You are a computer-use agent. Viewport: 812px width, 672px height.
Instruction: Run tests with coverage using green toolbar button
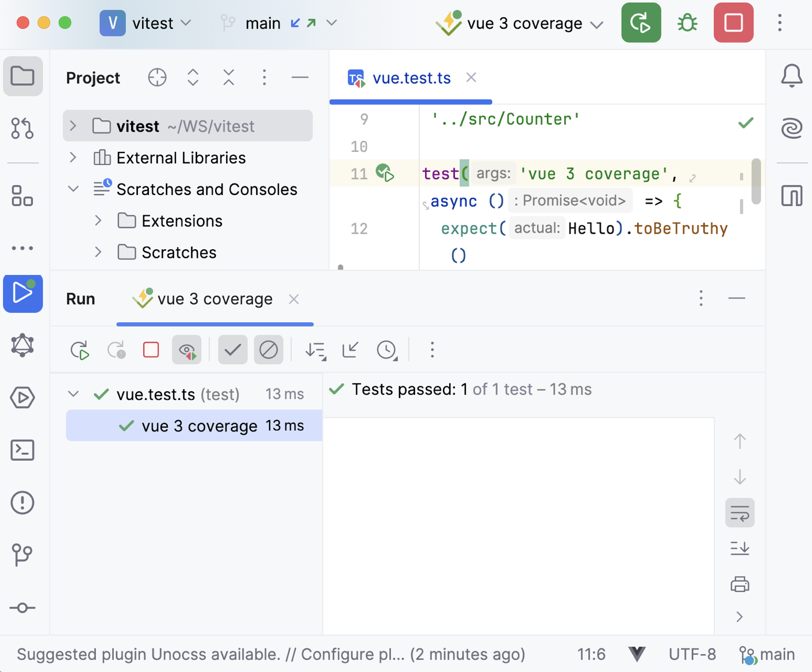(641, 23)
